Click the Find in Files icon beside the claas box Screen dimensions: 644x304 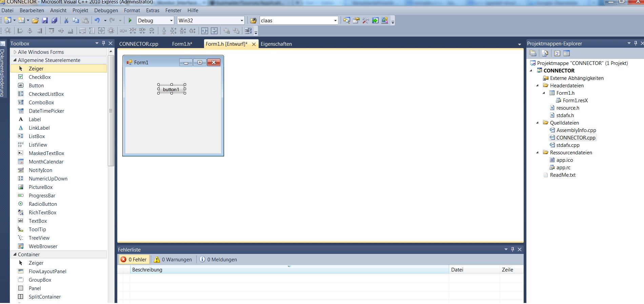point(253,20)
